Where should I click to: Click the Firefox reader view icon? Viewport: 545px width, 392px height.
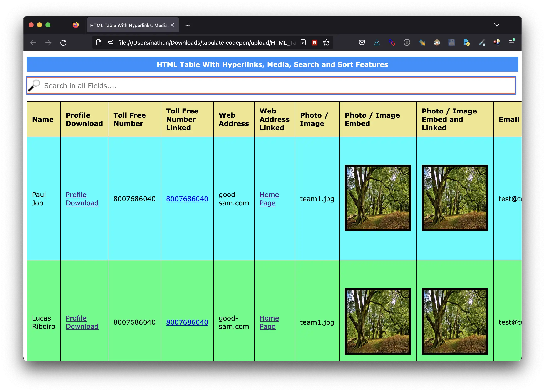pyautogui.click(x=303, y=42)
